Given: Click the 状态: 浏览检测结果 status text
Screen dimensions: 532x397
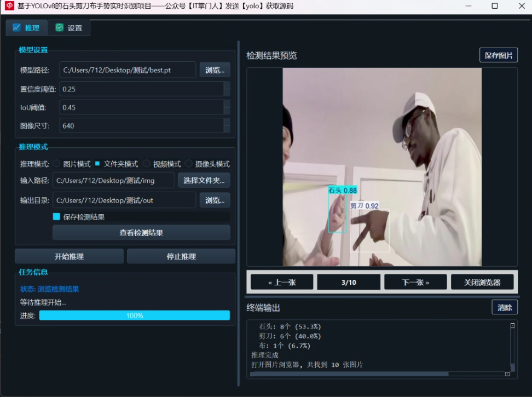Looking at the screenshot, I should click(49, 289).
